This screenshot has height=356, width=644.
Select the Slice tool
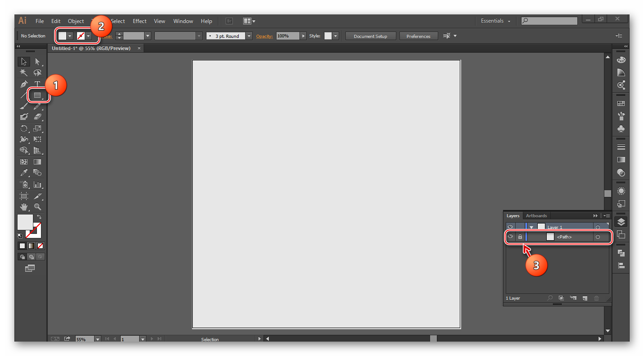(x=37, y=196)
